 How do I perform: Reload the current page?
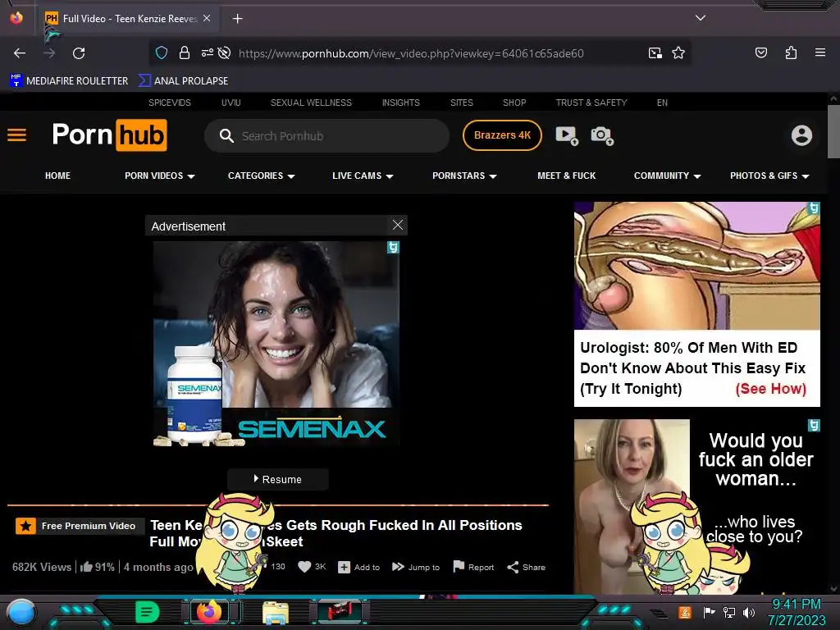tap(79, 53)
